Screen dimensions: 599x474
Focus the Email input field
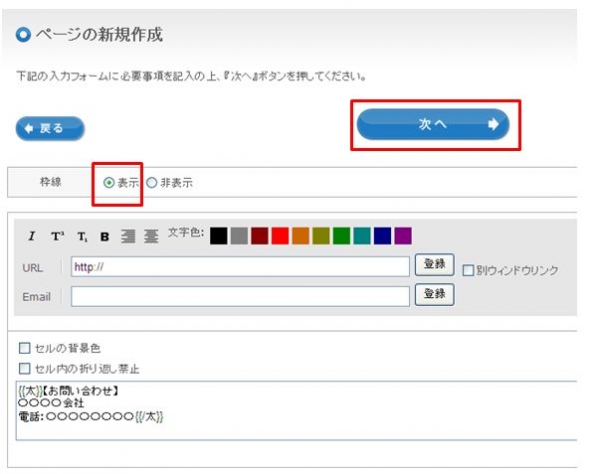[x=240, y=296]
